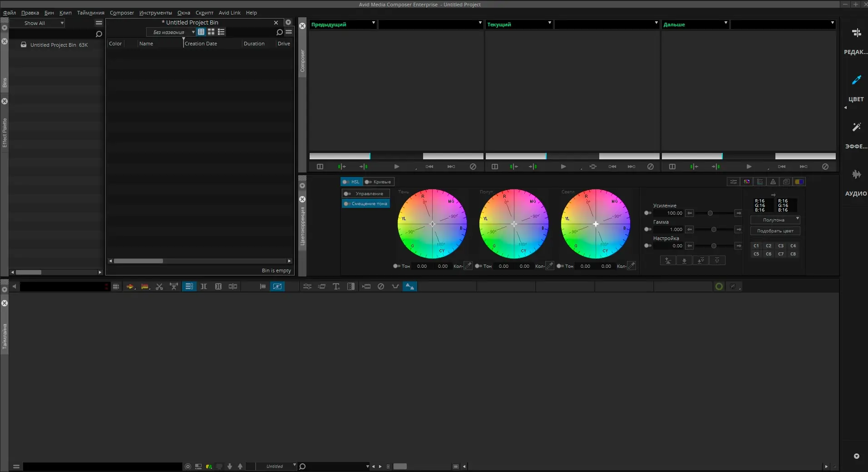Screen dimensions: 868x472
Task: Open the Title tool (T) icon
Action: [336, 286]
